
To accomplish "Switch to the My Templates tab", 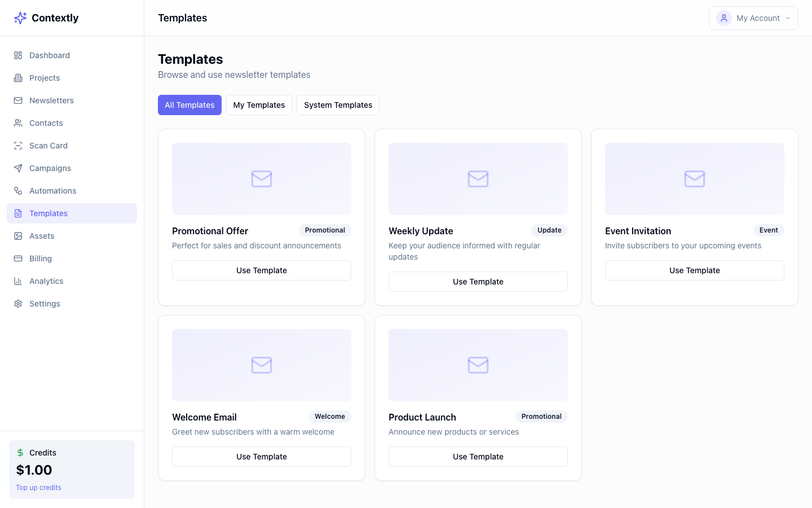I will (259, 105).
